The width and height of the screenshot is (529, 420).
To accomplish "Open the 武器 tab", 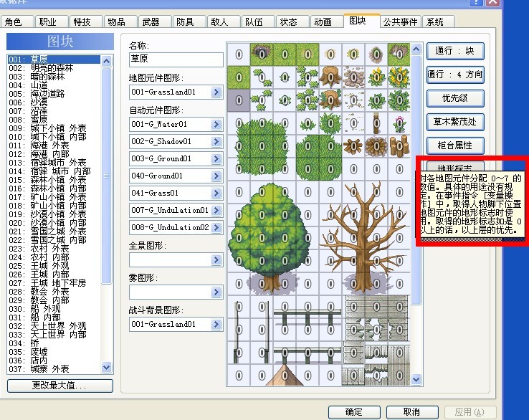I will [155, 22].
